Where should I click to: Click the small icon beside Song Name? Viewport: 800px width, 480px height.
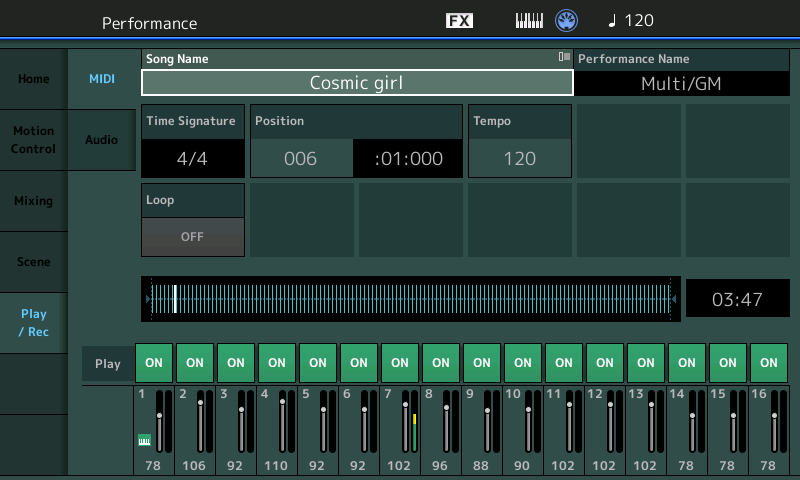(564, 58)
